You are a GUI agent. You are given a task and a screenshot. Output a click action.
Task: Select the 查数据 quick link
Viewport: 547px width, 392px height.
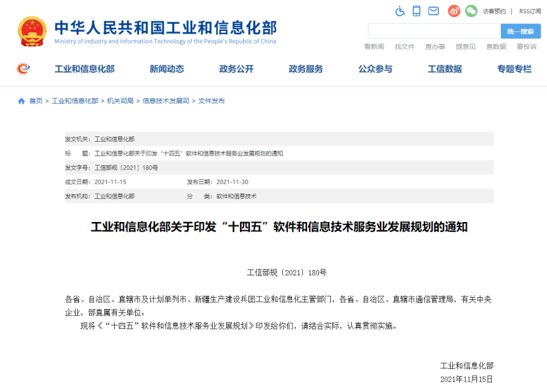(496, 47)
